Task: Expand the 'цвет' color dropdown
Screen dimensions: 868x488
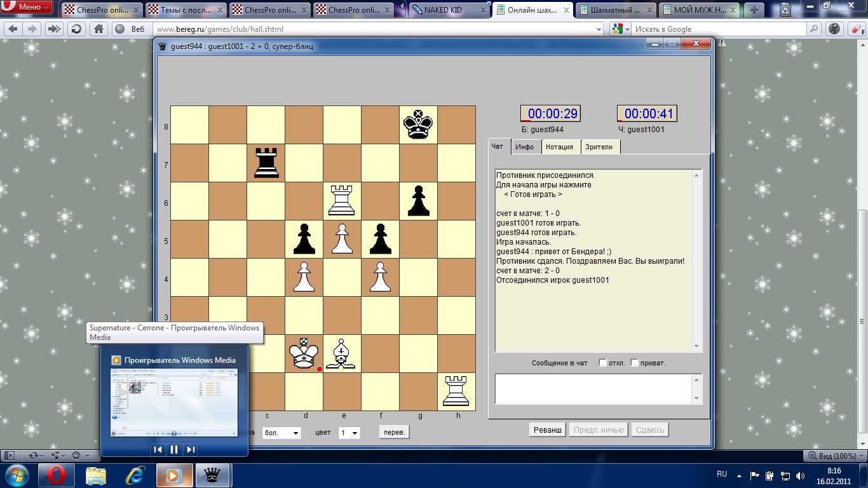Action: pos(349,433)
